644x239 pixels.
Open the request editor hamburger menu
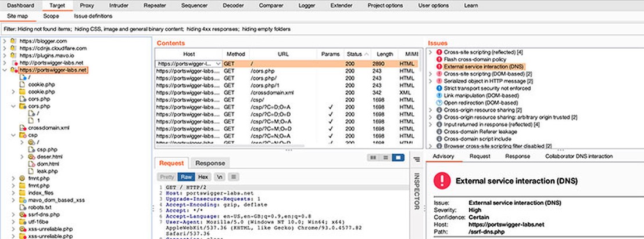point(233,177)
